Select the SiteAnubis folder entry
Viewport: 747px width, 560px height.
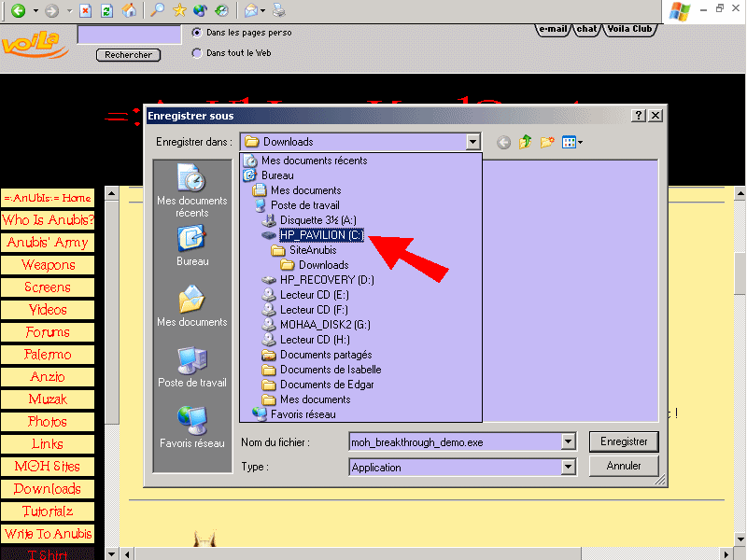pyautogui.click(x=304, y=250)
